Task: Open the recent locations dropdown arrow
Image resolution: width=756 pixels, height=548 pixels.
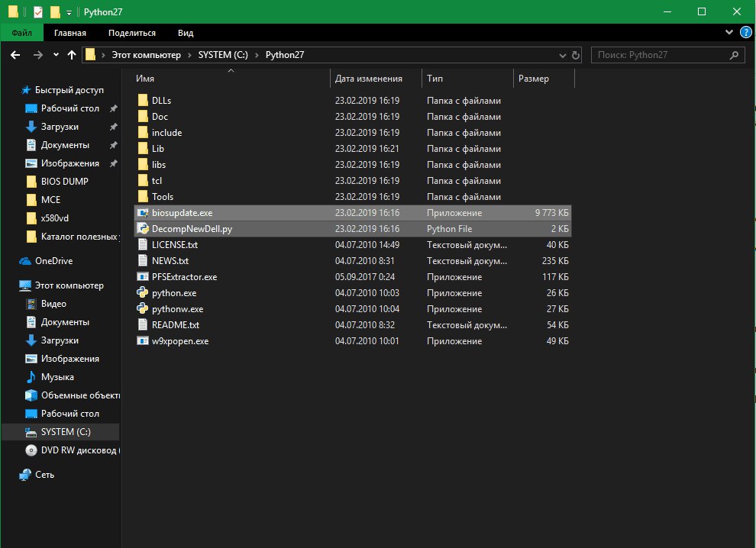Action: pos(56,55)
